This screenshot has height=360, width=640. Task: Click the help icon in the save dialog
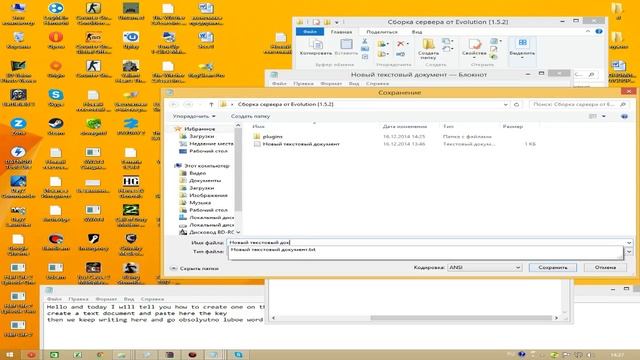click(x=624, y=117)
